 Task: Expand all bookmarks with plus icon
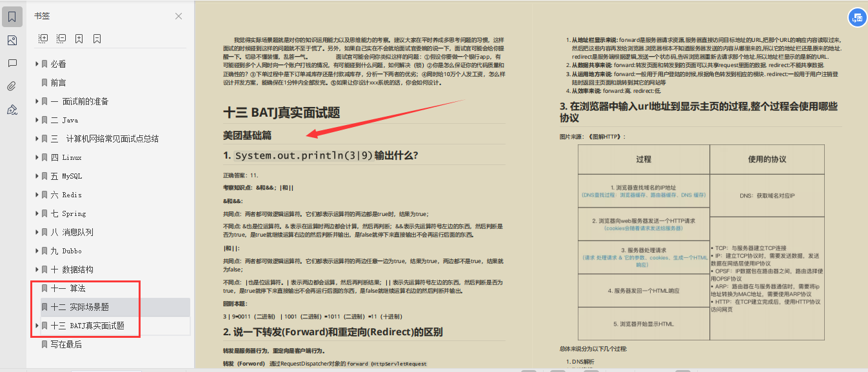(43, 39)
